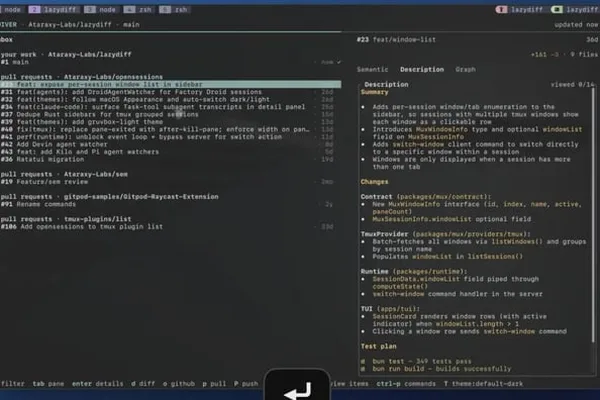Image resolution: width=600 pixels, height=400 pixels.
Task: Switch to tmux window 4 zsh
Action: pyautogui.click(x=138, y=10)
